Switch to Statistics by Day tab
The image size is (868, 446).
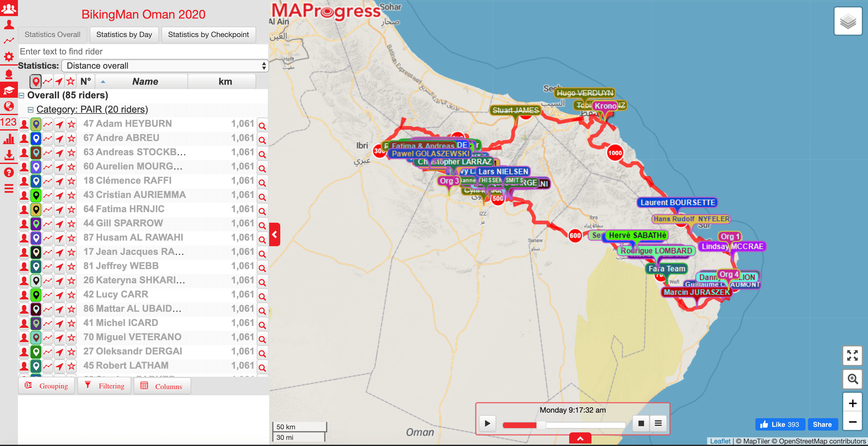click(x=124, y=35)
